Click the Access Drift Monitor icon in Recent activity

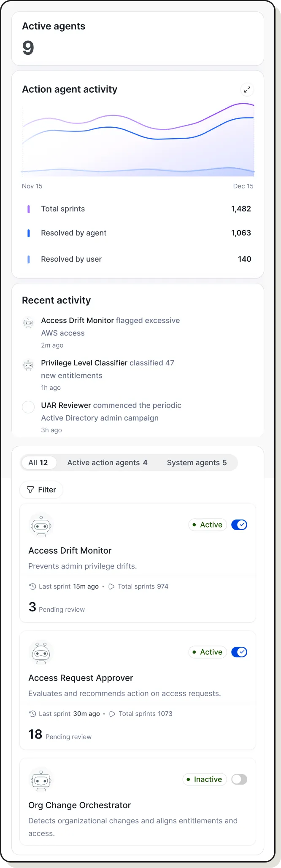pyautogui.click(x=28, y=323)
